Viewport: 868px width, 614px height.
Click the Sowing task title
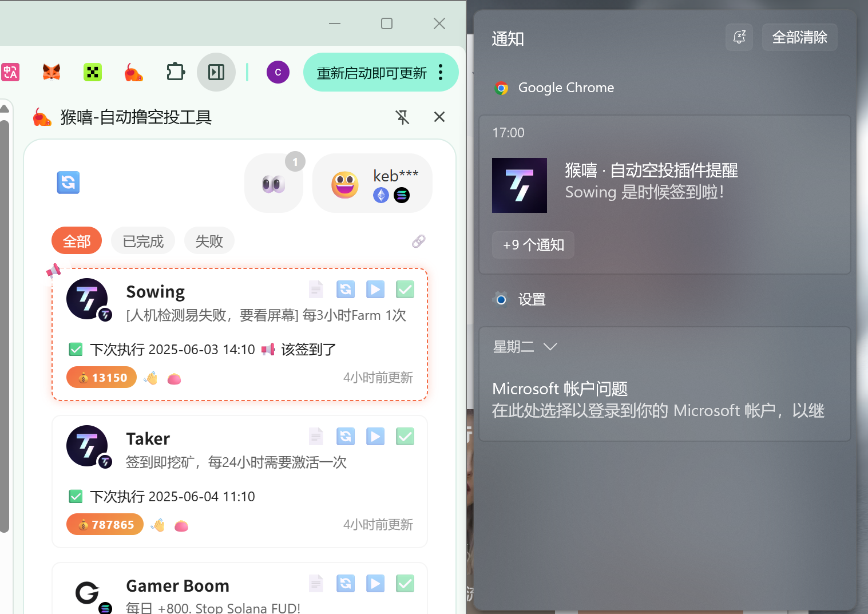point(156,292)
